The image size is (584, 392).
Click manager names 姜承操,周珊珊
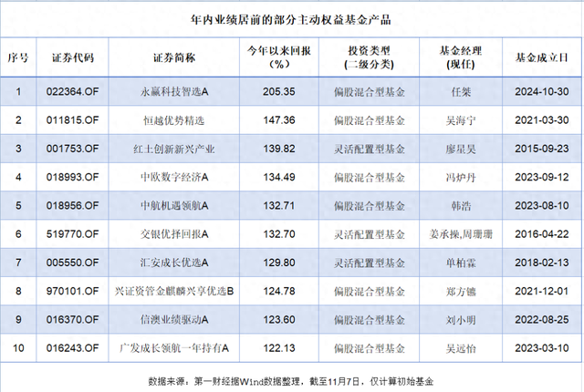[461, 234]
